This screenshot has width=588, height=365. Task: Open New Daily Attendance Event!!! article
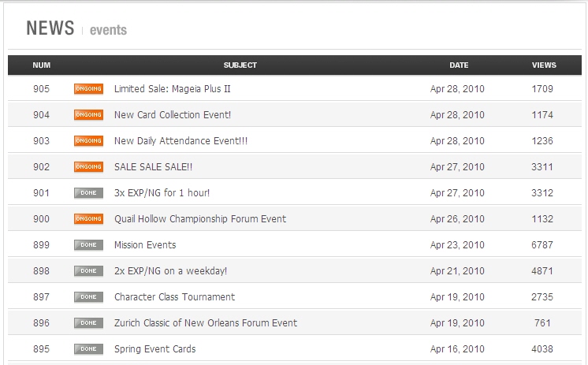[x=180, y=141]
